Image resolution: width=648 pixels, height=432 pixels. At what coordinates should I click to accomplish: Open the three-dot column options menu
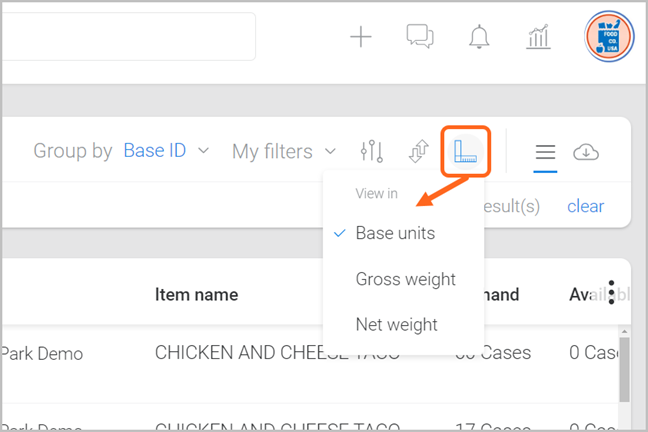(x=611, y=292)
